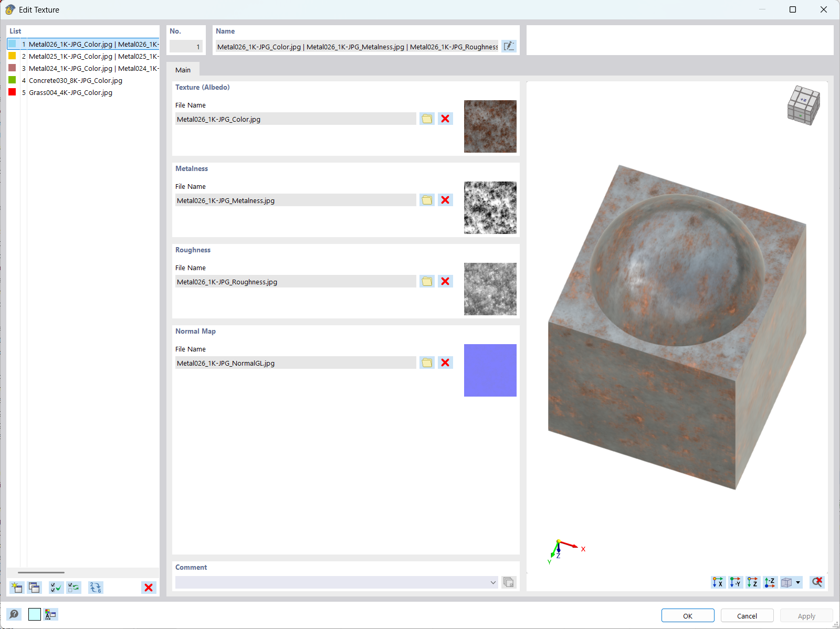
Task: Select all entries with the checkmark icon
Action: [x=56, y=588]
